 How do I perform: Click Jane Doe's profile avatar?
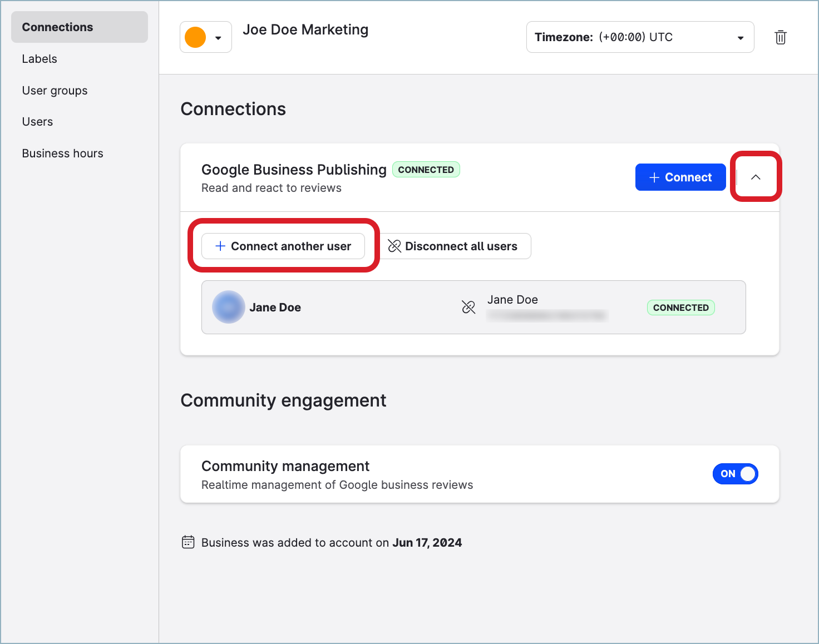pos(228,306)
